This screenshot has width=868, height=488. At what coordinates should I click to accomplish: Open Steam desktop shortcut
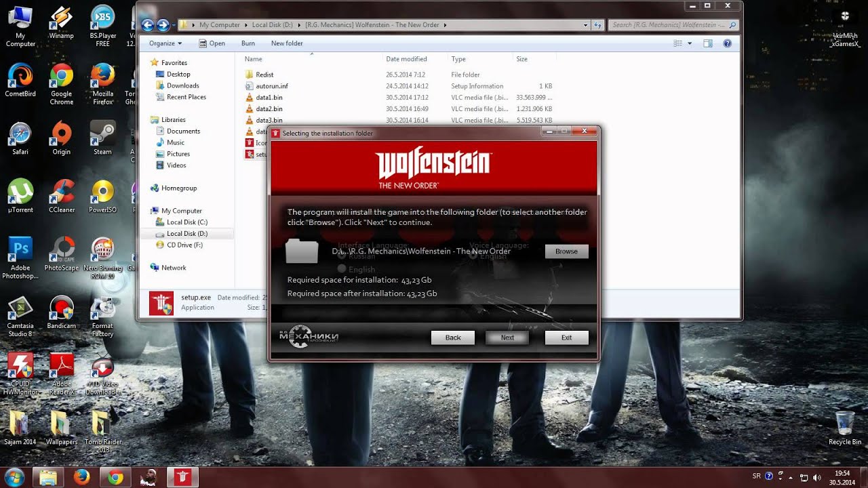pos(102,138)
